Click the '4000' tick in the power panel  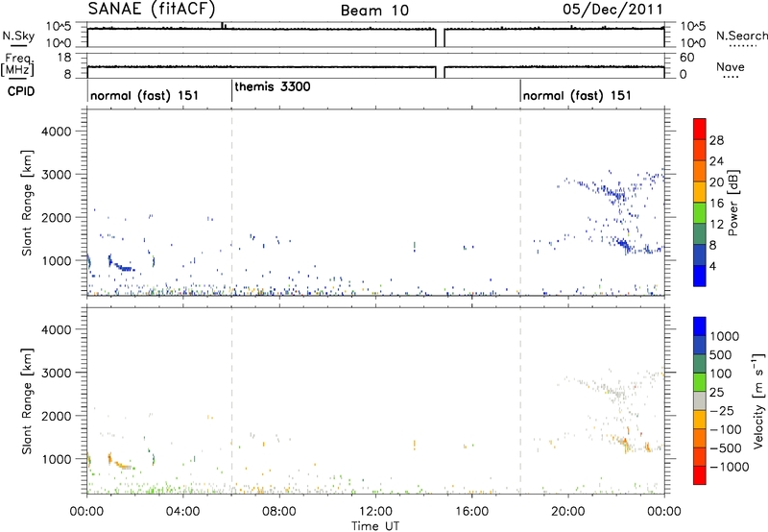57,132
